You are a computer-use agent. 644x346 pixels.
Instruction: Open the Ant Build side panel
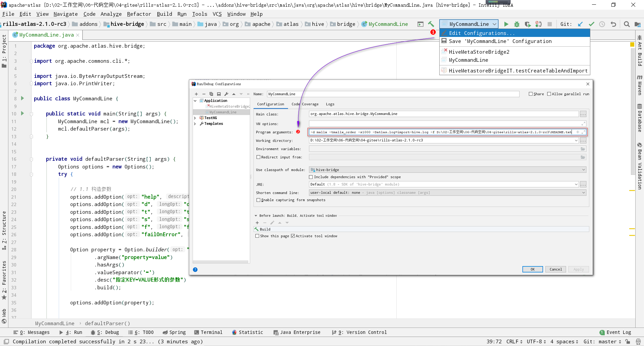[x=640, y=50]
